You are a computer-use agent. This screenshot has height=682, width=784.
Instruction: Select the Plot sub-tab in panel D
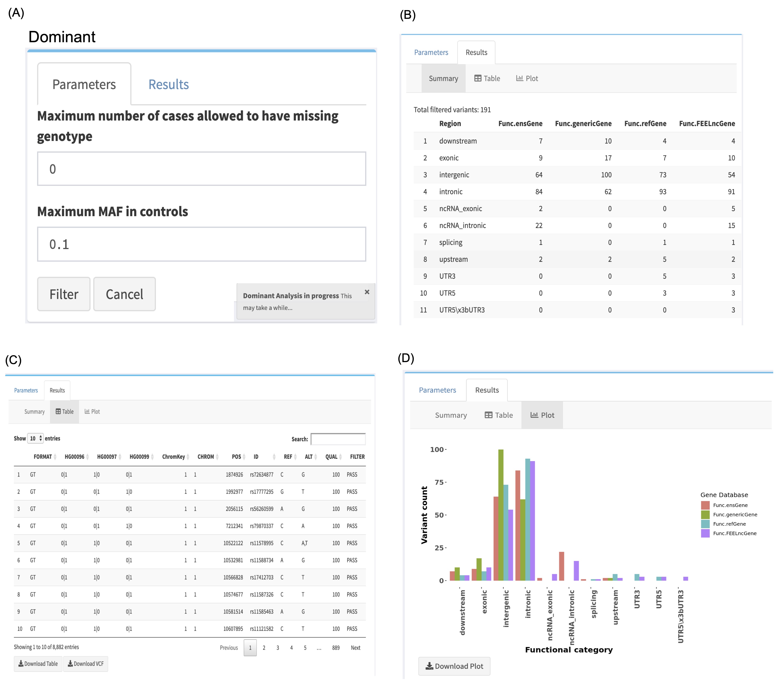(x=542, y=415)
